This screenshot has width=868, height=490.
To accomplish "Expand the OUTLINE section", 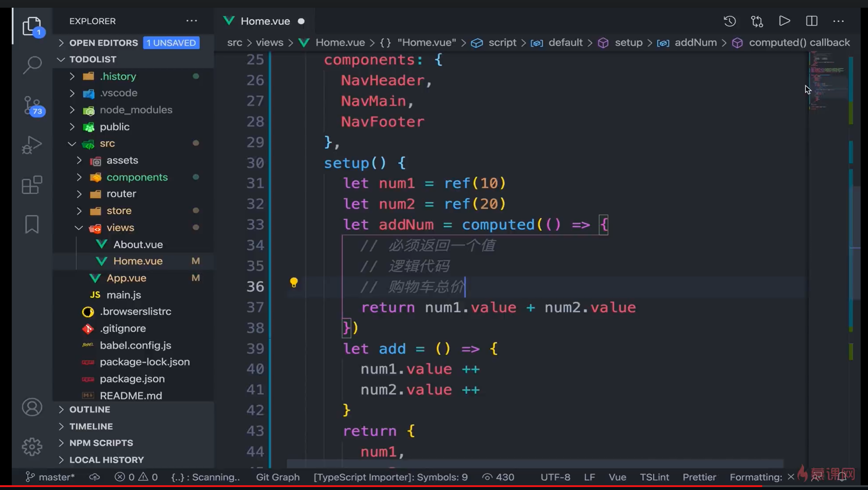I will point(90,409).
